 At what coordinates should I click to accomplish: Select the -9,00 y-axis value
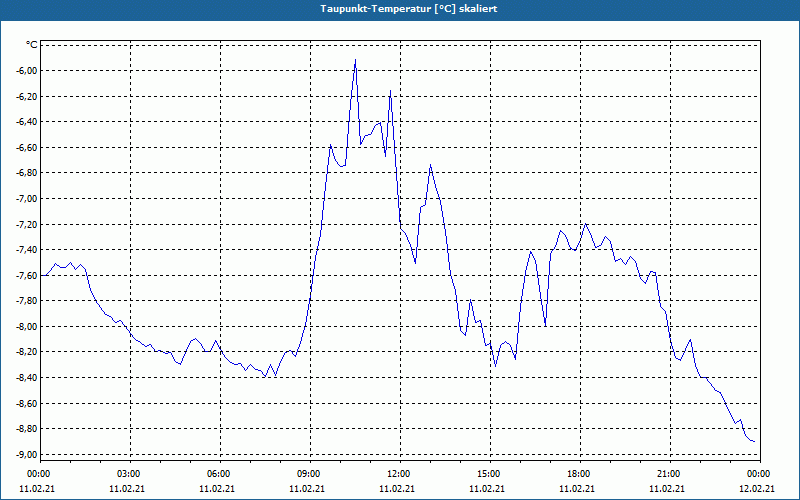point(27,455)
